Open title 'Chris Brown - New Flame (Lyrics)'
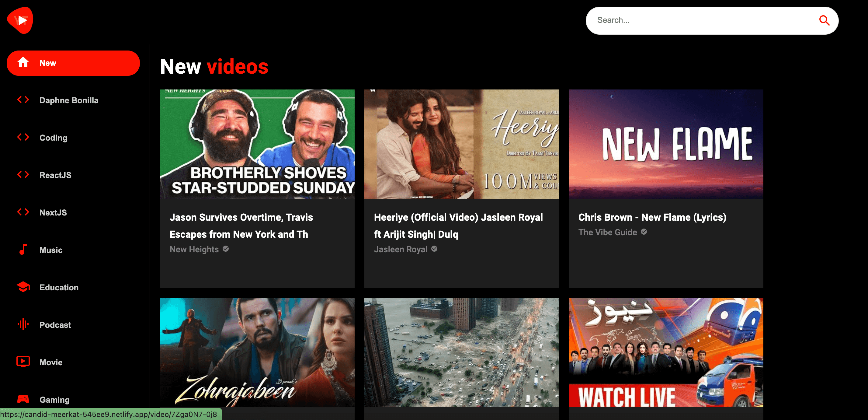Image resolution: width=868 pixels, height=420 pixels. coord(652,217)
